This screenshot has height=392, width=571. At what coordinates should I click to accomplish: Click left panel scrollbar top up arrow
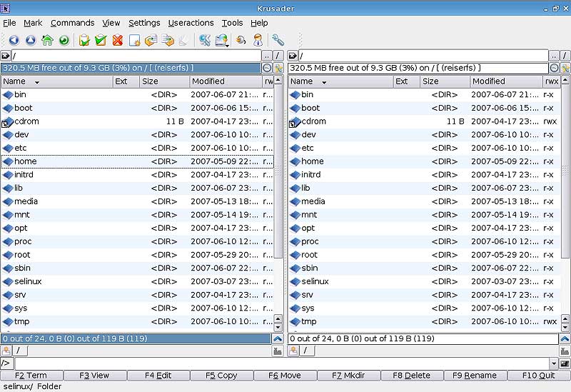pos(278,80)
